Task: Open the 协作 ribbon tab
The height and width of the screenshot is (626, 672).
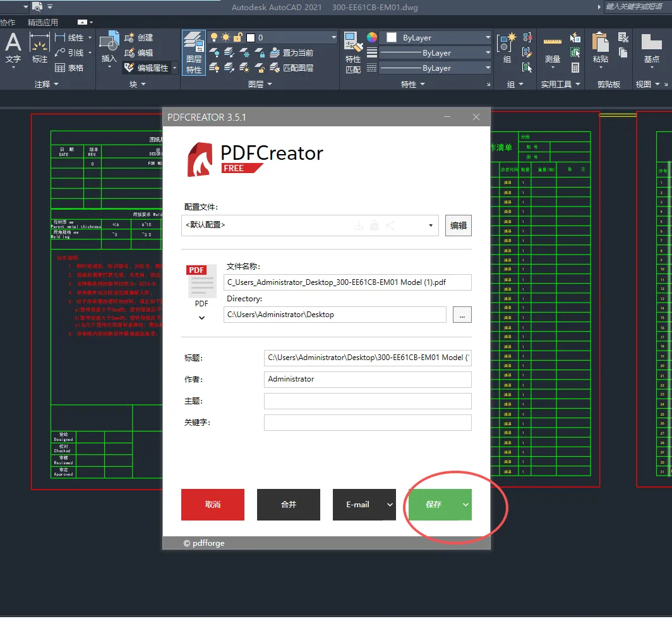Action: coord(8,22)
